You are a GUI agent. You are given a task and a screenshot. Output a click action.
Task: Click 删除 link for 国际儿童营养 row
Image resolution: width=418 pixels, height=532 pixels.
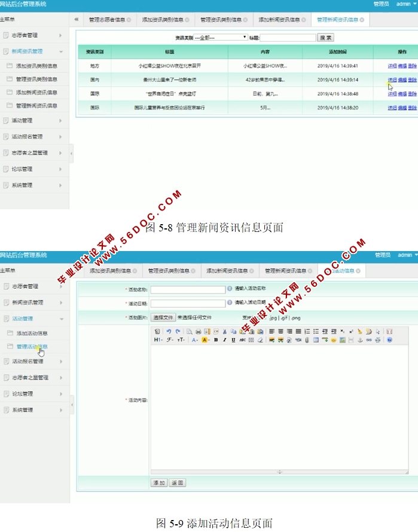point(413,108)
